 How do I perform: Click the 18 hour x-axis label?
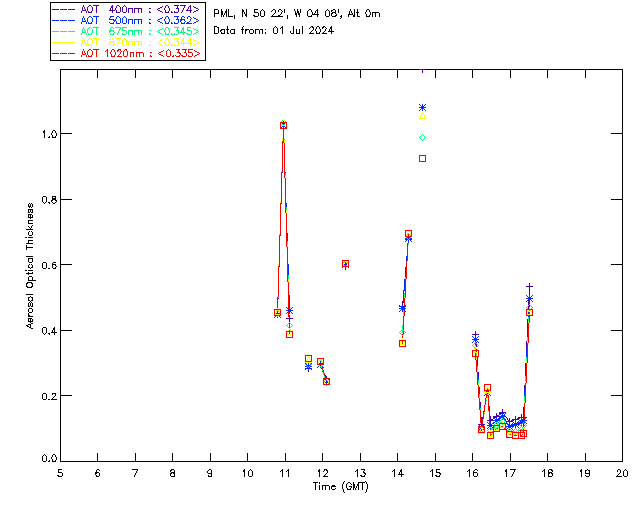[x=547, y=474]
